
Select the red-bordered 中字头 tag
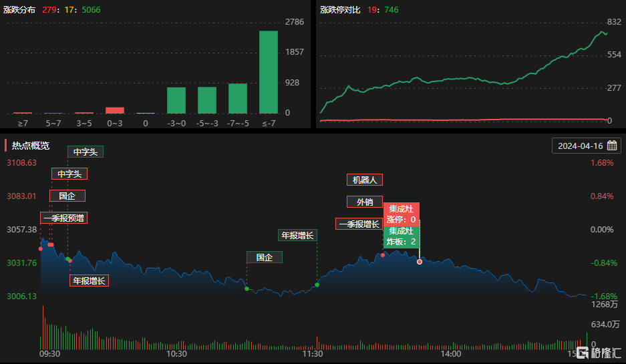click(x=69, y=174)
